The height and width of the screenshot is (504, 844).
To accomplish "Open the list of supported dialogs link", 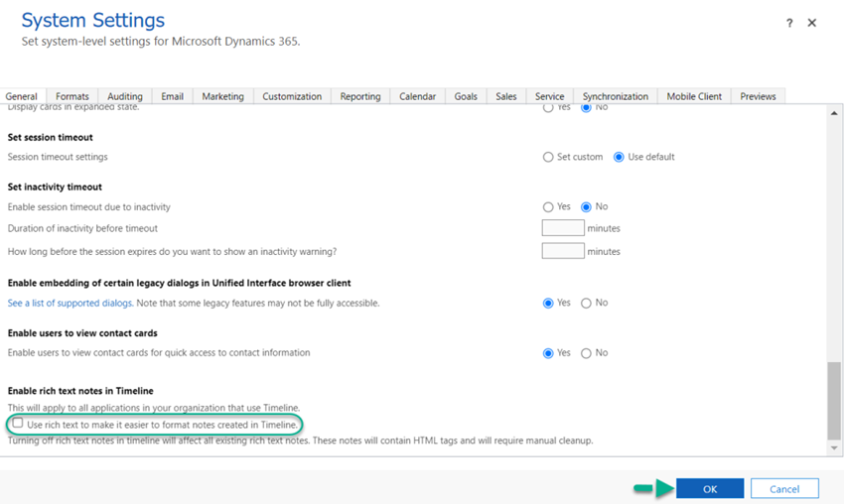I will 70,303.
